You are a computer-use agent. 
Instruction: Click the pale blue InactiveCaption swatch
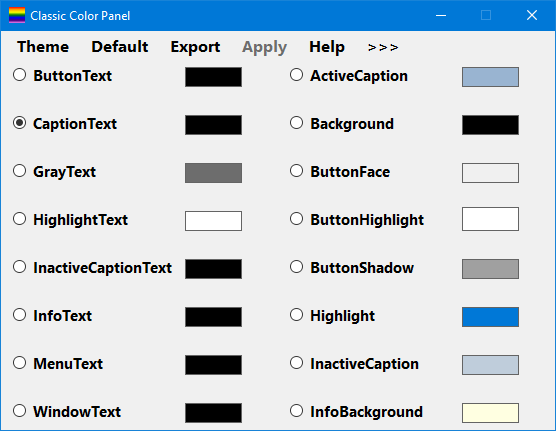490,365
